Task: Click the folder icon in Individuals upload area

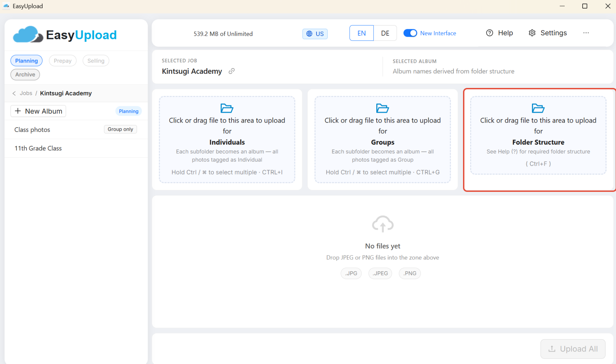Action: pyautogui.click(x=227, y=108)
